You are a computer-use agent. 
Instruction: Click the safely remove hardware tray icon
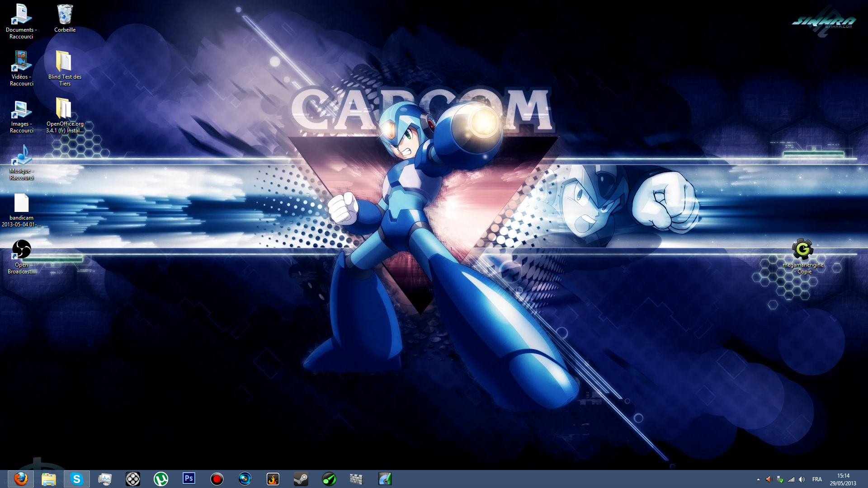pyautogui.click(x=780, y=479)
